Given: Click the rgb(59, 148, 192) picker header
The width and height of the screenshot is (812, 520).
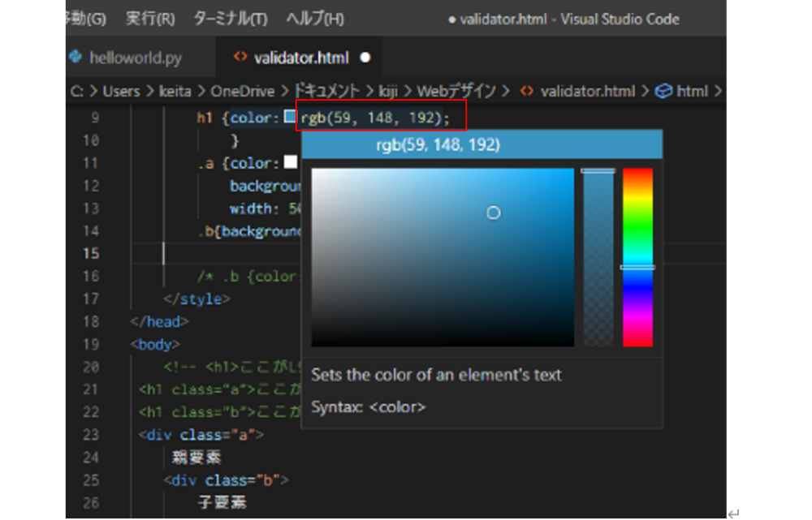Looking at the screenshot, I should coord(482,144).
